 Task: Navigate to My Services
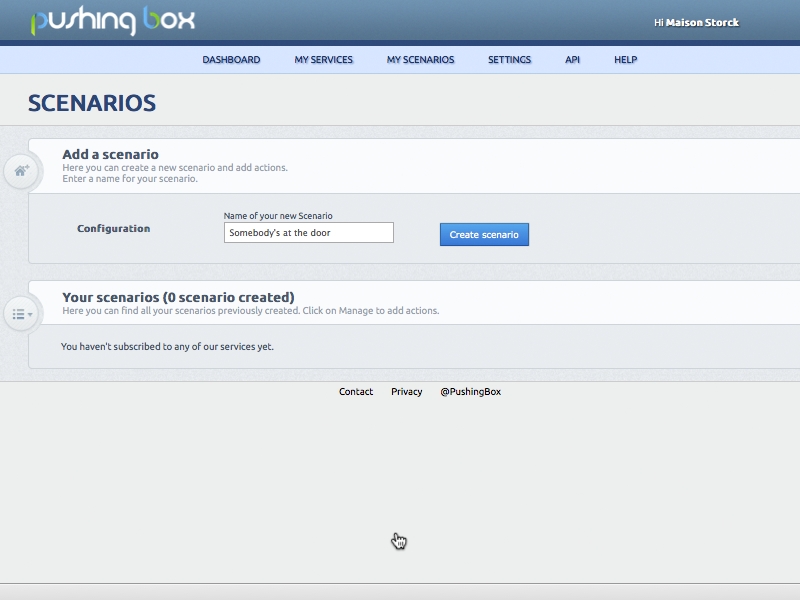322,59
